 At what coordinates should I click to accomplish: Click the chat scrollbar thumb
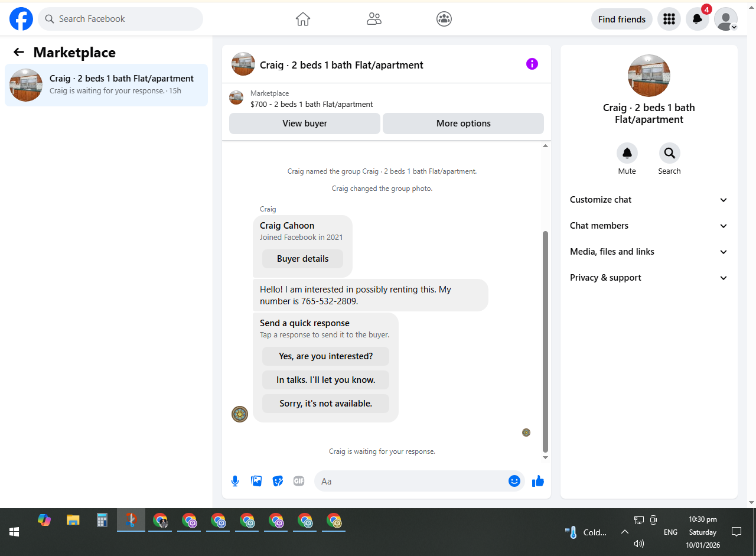tap(545, 342)
